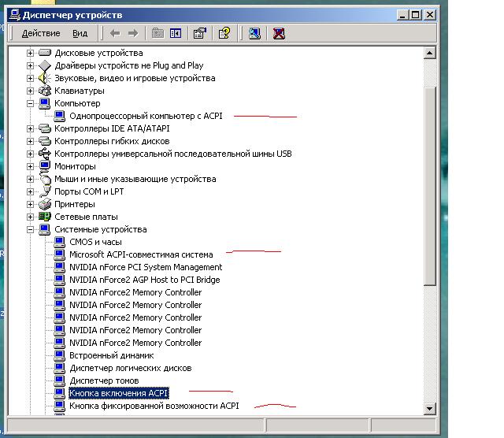Viewport: 504px width, 438px height.
Task: Maximize the Диспетчер устройств window
Action: click(x=416, y=15)
